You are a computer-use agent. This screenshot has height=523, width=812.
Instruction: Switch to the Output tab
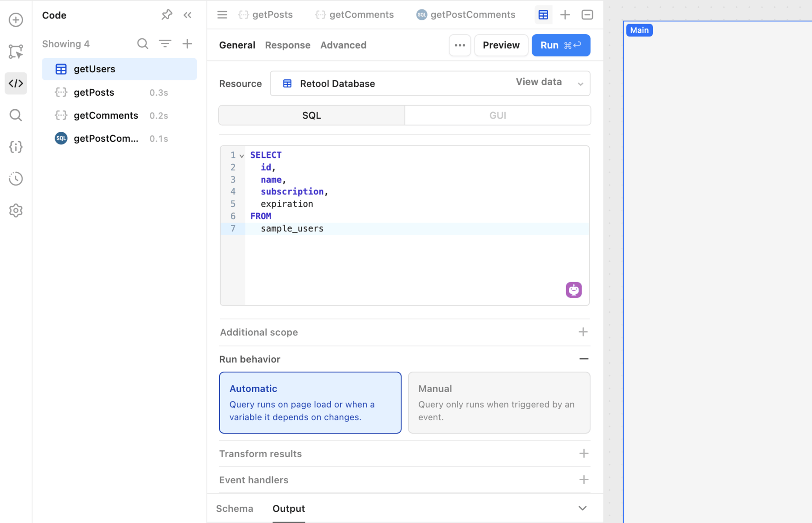[x=289, y=509]
